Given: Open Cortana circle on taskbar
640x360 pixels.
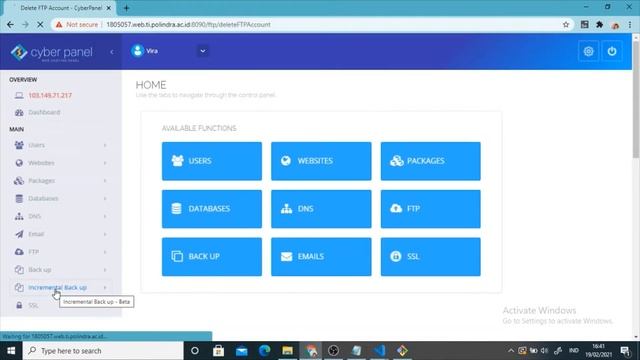Looking at the screenshot, I should click(195, 351).
